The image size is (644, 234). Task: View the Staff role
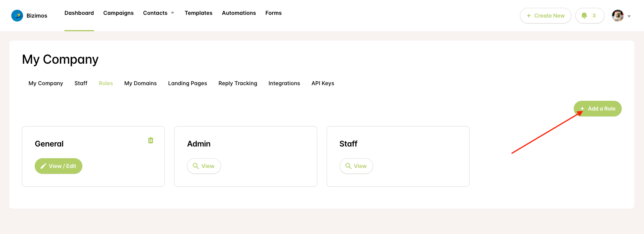tap(356, 166)
